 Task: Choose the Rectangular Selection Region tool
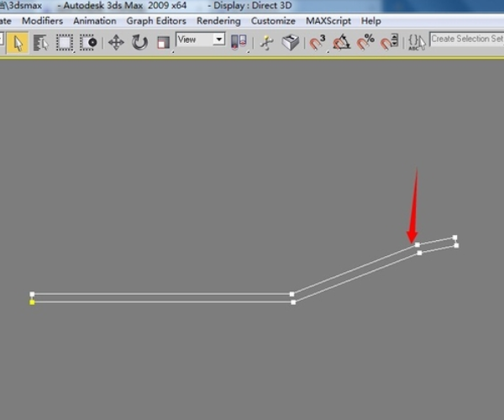coord(65,43)
